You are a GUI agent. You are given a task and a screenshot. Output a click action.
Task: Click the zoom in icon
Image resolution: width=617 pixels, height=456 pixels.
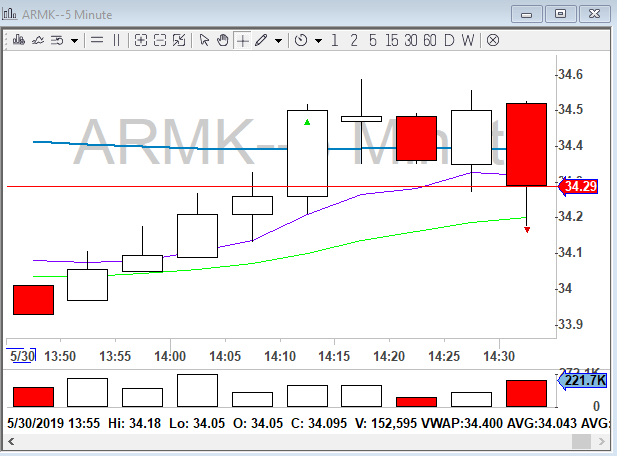click(x=140, y=40)
